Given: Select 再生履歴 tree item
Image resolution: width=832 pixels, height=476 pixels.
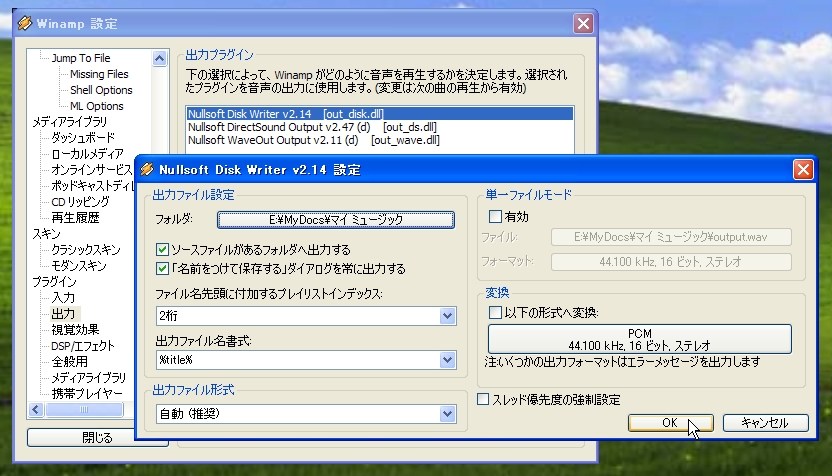Looking at the screenshot, I should (75, 218).
